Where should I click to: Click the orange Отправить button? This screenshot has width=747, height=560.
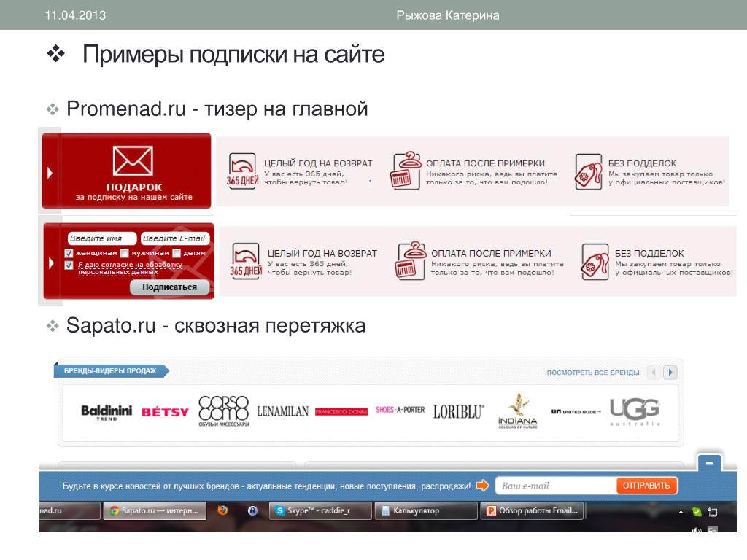(646, 486)
